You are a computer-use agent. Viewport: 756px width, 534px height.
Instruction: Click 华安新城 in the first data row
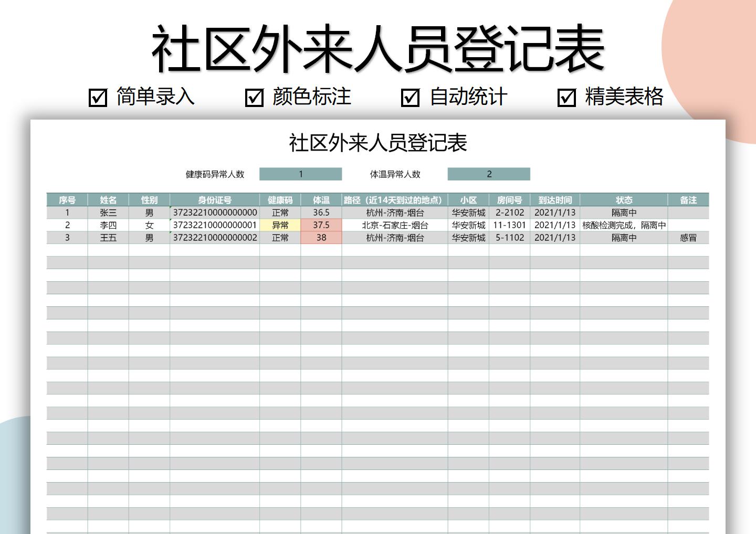pyautogui.click(x=469, y=212)
